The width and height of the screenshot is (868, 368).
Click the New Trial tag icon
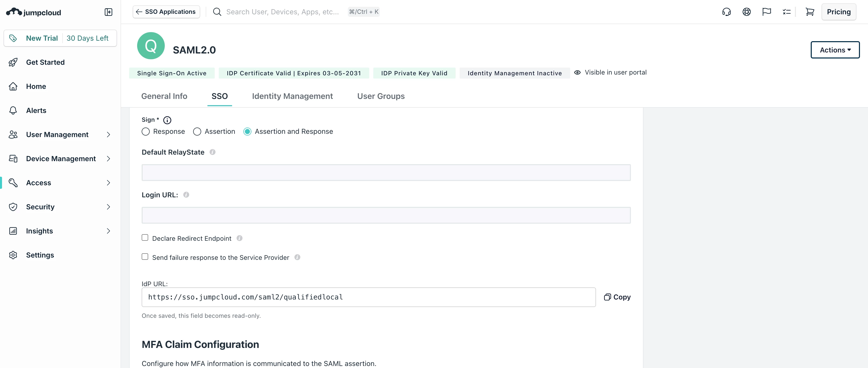tap(13, 38)
